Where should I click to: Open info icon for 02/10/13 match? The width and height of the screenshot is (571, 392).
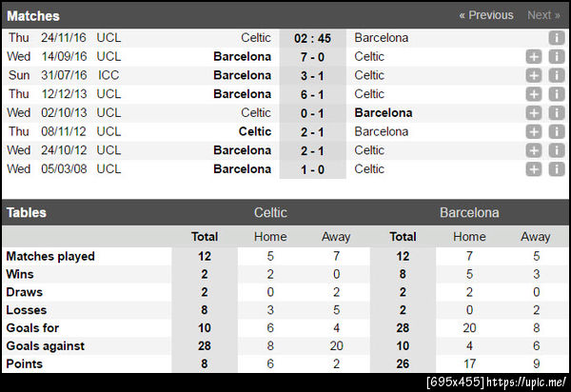tap(557, 113)
